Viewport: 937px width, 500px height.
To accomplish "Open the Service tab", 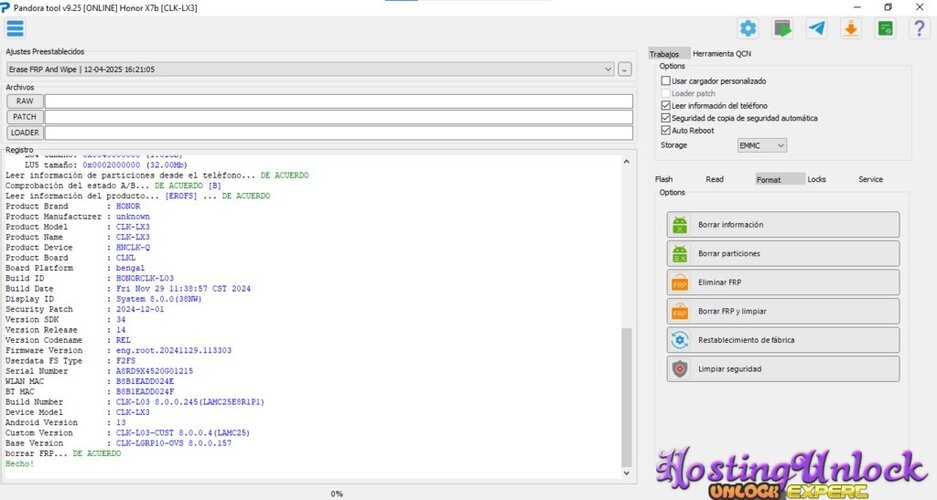I will [870, 179].
